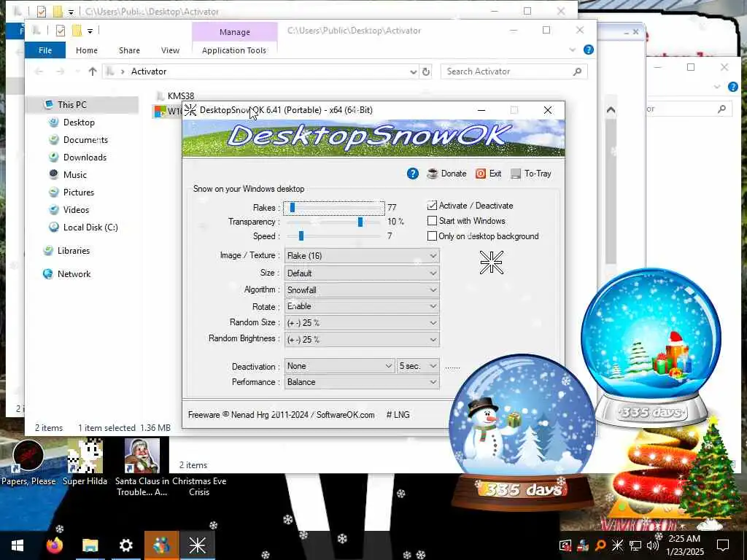The image size is (747, 560).
Task: Open Papers, Please desktop shortcut
Action: 28,462
